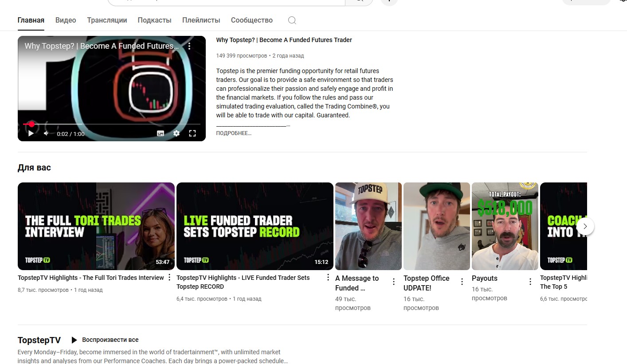
Task: Open featured video settings gear
Action: [x=176, y=133]
